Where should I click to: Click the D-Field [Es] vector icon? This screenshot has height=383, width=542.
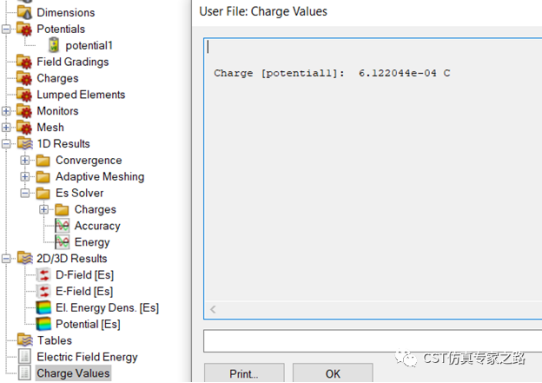44,275
